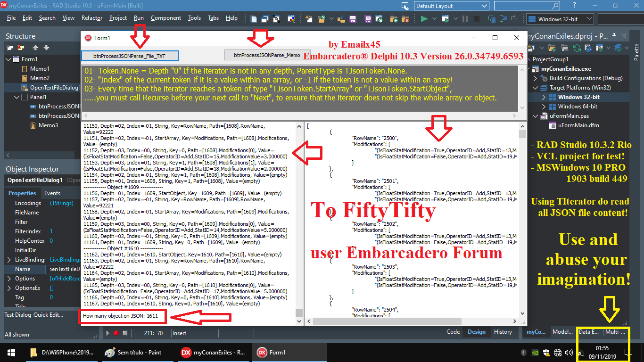Click Structure panel delete item icon
This screenshot has width=644, height=362.
(x=21, y=48)
